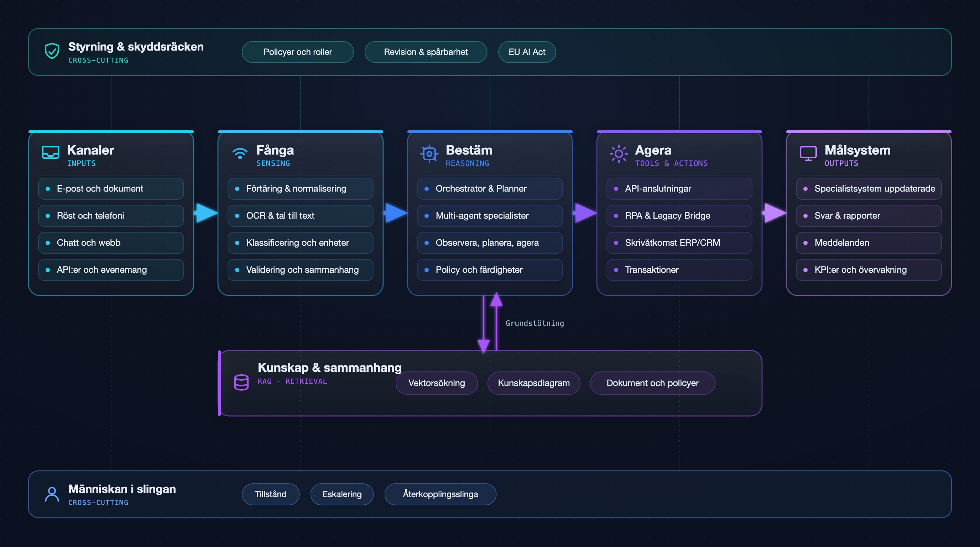
Task: Select the EU AI Act pill
Action: click(527, 52)
